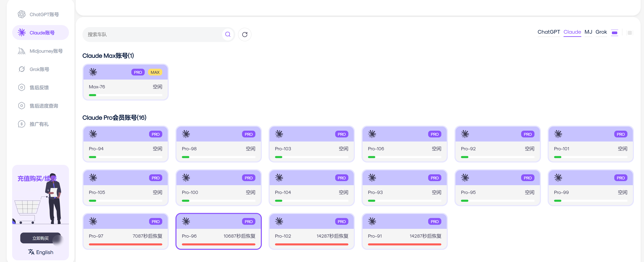Click the red progress bar of Pro-102
The width and height of the screenshot is (644, 262).
(312, 244)
